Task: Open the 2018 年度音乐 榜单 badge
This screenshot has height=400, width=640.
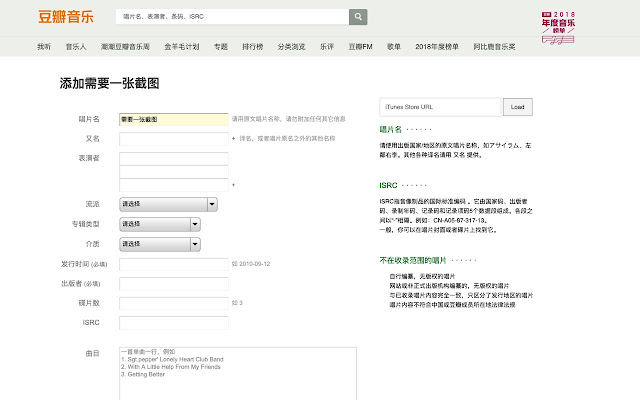Action: (558, 27)
